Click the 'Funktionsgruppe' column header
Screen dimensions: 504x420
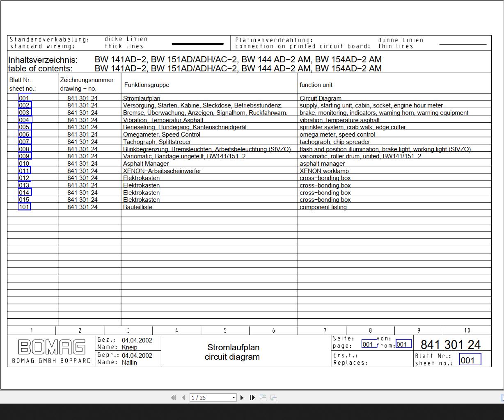tap(147, 85)
